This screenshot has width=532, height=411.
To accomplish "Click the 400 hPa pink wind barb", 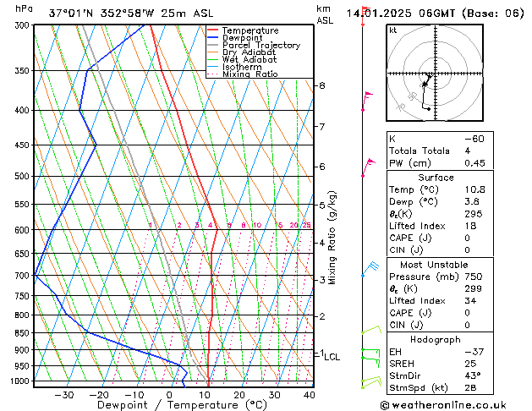I will [367, 101].
